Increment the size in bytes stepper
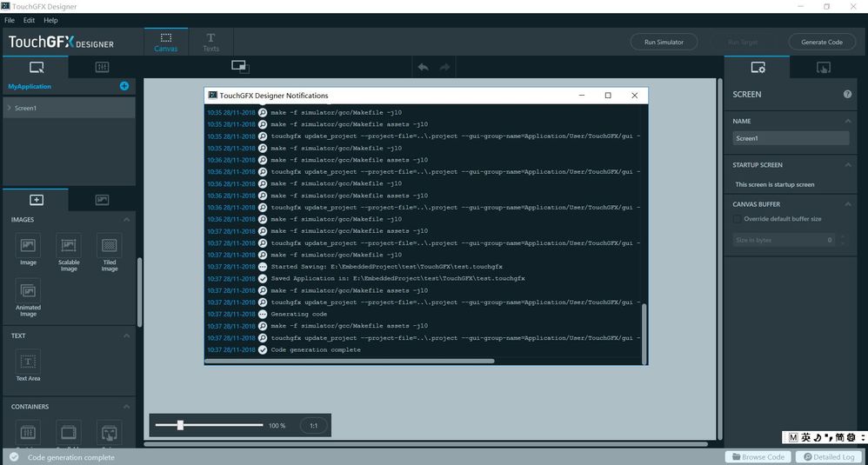 [843, 236]
